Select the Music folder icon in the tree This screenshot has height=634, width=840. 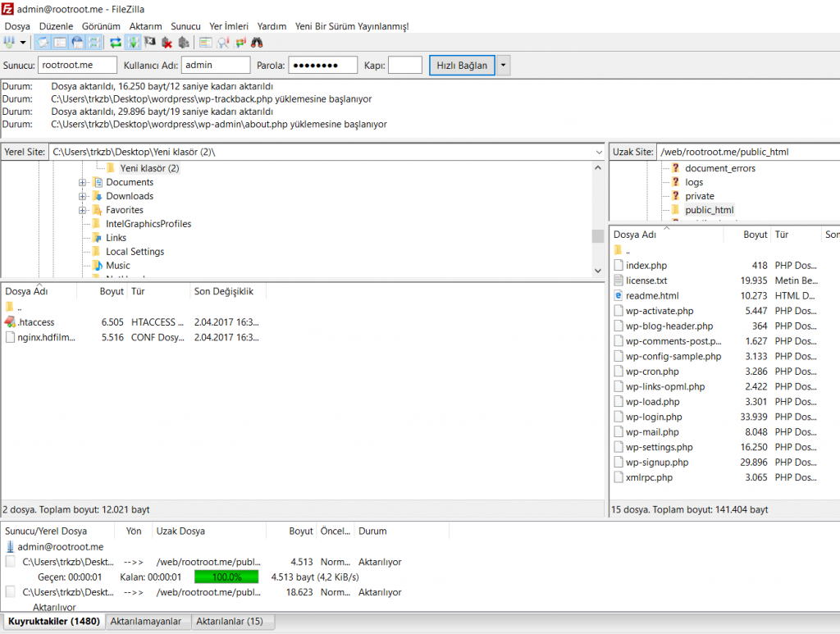(x=98, y=266)
